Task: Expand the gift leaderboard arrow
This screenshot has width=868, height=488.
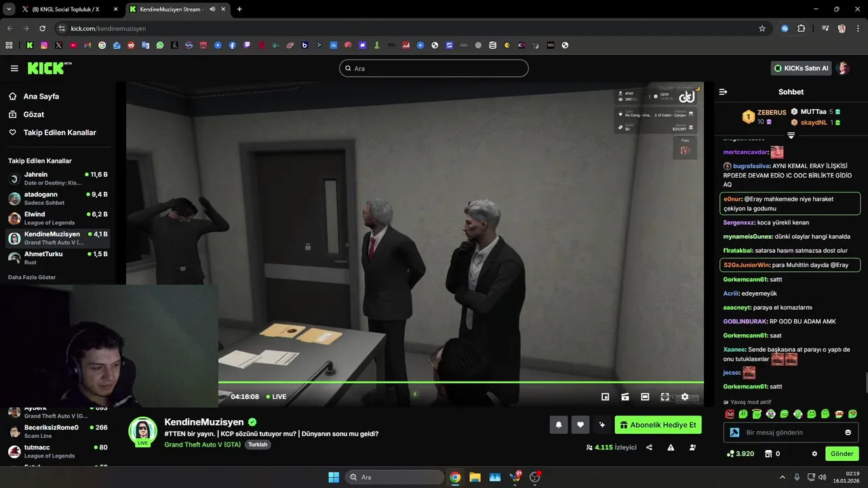Action: coord(791,135)
